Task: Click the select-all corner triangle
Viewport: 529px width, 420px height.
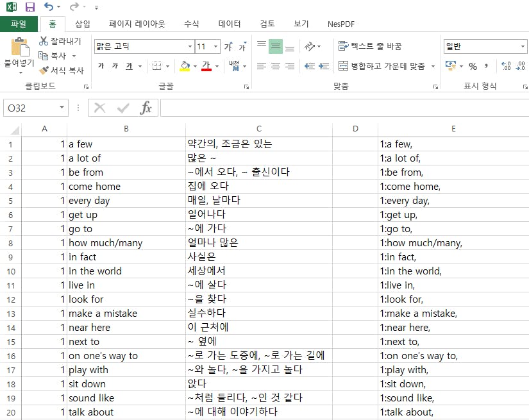Action: [x=15, y=130]
